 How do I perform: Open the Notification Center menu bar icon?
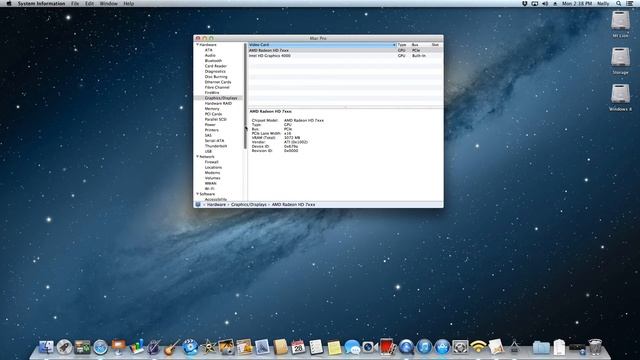point(630,4)
